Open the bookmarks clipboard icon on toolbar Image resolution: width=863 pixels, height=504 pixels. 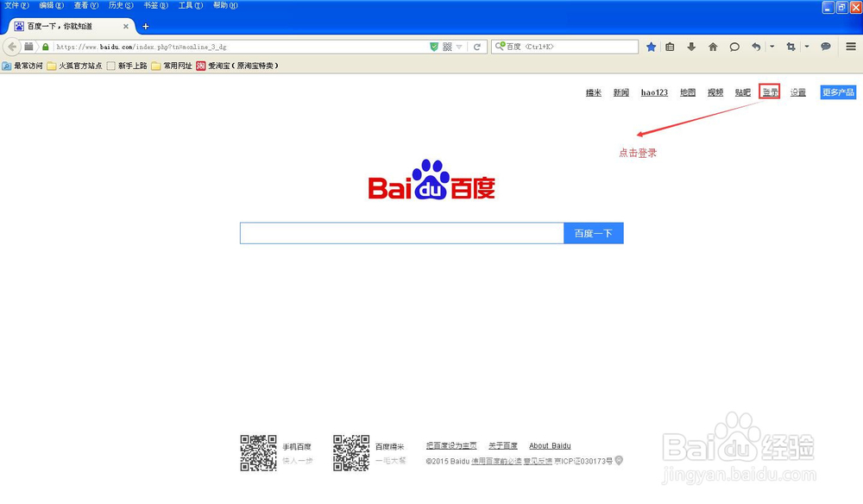coord(671,47)
